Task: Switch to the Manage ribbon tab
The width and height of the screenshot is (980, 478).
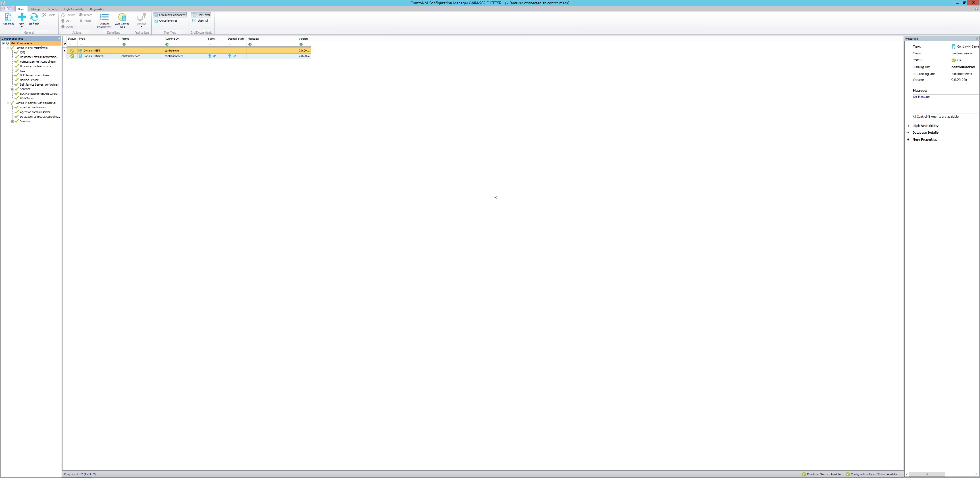Action: (x=36, y=9)
